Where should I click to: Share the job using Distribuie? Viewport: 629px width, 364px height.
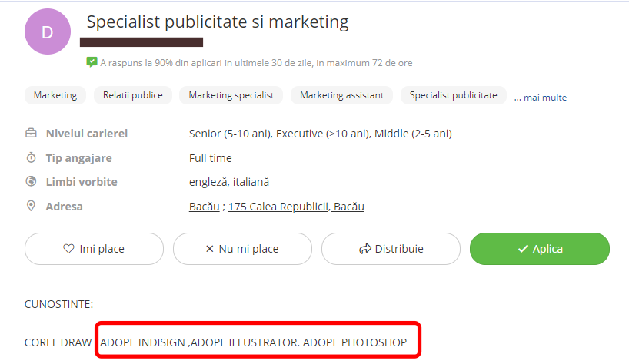tap(391, 249)
